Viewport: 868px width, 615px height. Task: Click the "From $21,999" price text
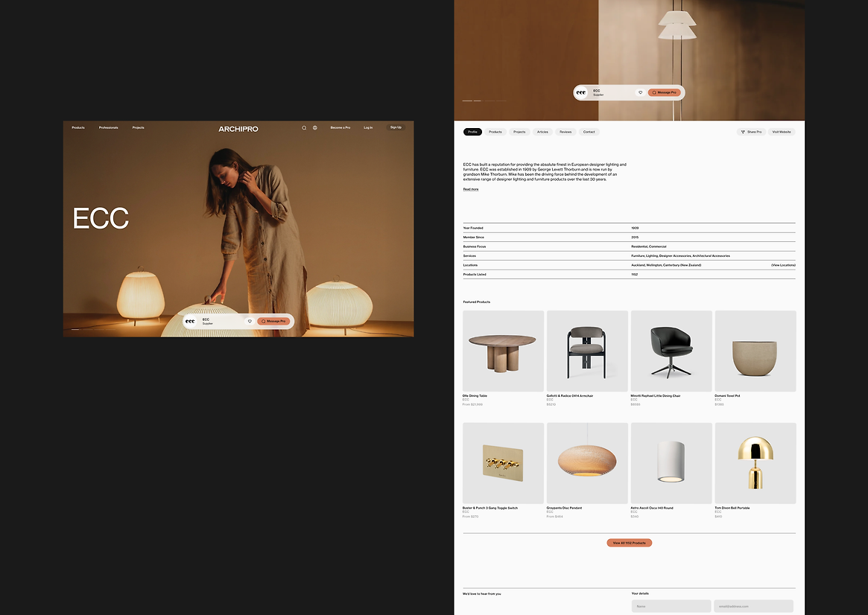[473, 404]
